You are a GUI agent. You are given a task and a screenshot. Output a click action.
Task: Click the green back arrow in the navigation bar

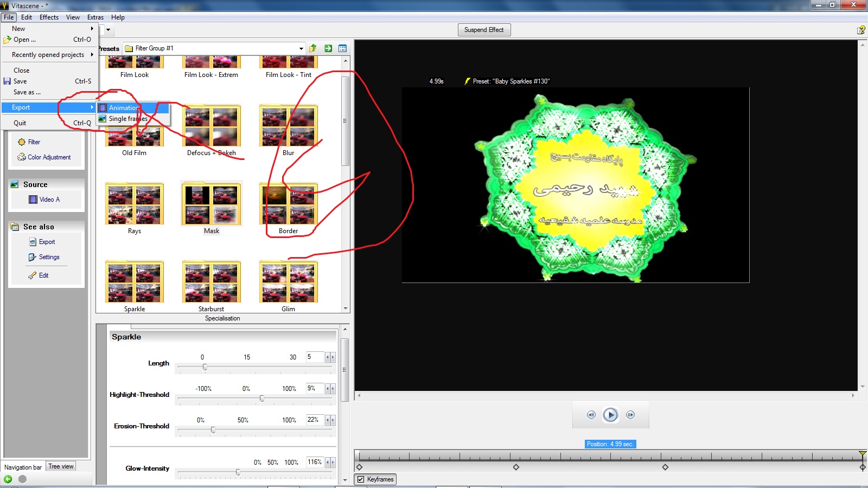pyautogui.click(x=8, y=479)
